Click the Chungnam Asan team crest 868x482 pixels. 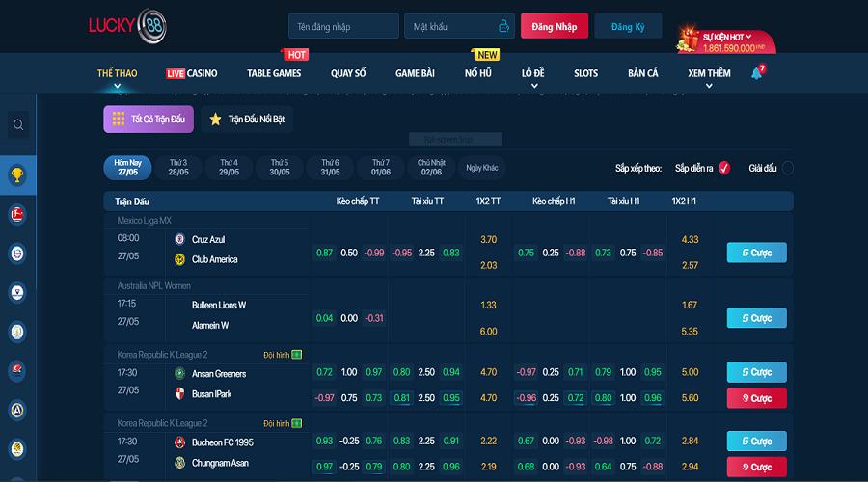(180, 463)
